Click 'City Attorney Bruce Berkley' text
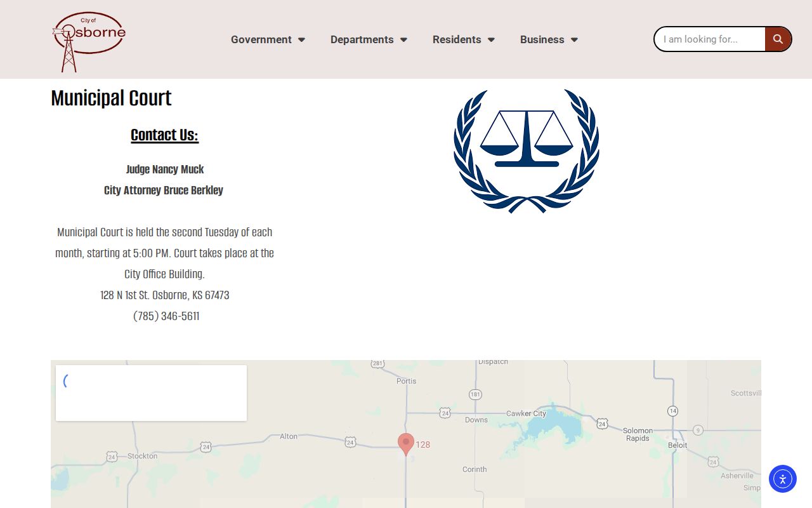This screenshot has height=508, width=812. tap(164, 190)
